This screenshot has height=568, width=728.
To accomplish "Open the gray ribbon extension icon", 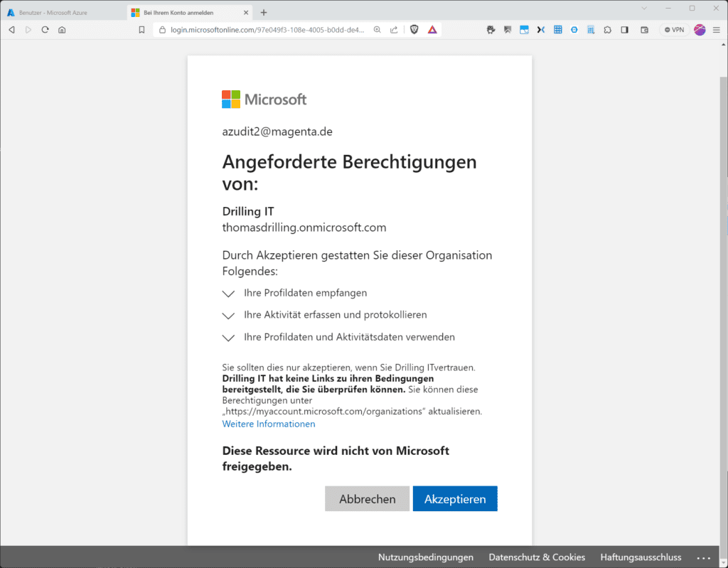I will 508,30.
